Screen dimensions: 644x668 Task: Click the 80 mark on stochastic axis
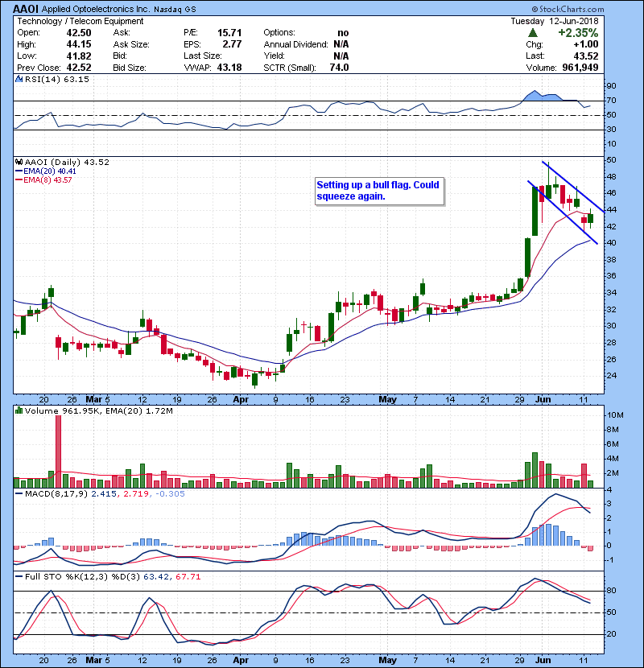pyautogui.click(x=611, y=591)
